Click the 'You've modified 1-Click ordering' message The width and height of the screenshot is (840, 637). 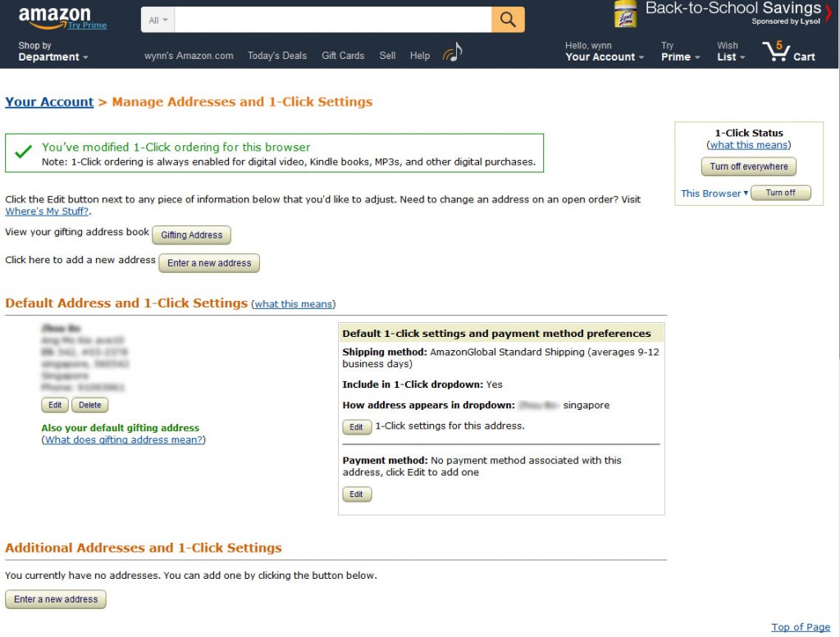[176, 148]
